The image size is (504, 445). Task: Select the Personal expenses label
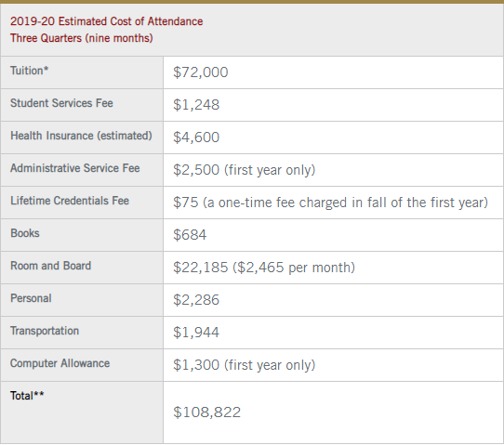click(31, 298)
